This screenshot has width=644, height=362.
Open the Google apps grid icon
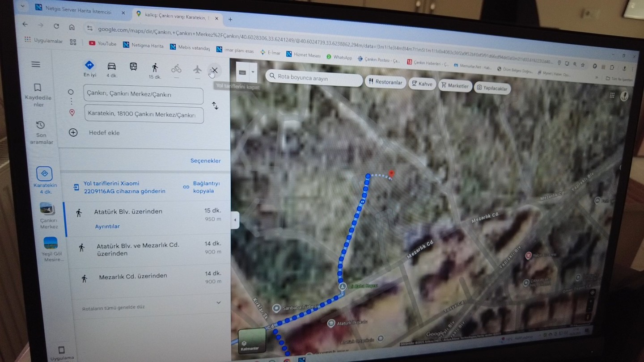click(612, 95)
